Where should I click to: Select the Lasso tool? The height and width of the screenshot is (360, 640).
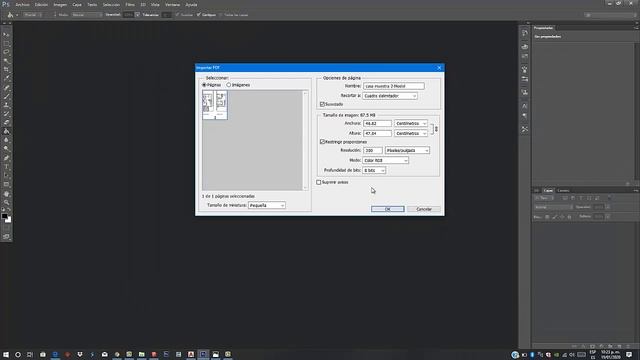coord(6,52)
